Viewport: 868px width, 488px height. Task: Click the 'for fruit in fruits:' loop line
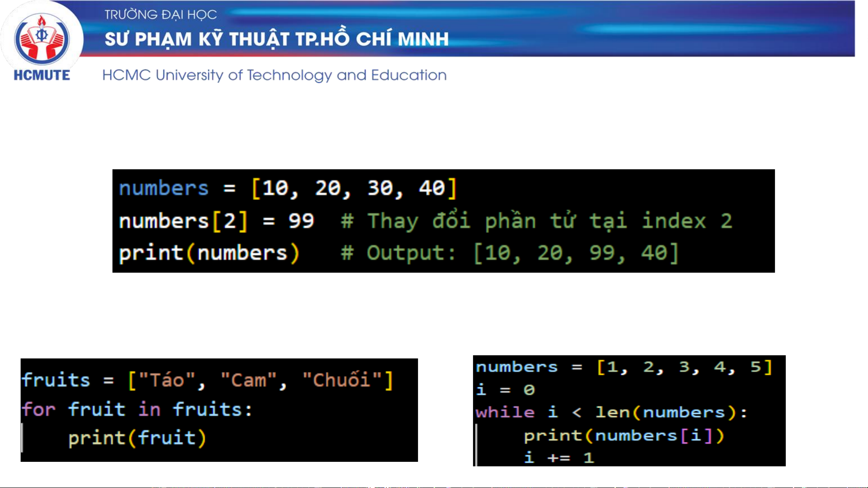(x=136, y=410)
